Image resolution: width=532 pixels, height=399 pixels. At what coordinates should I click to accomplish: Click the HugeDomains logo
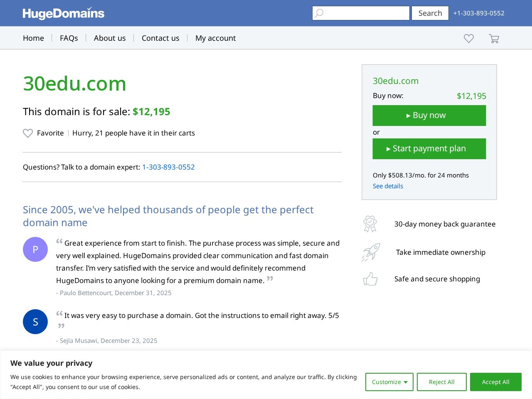coord(63,13)
